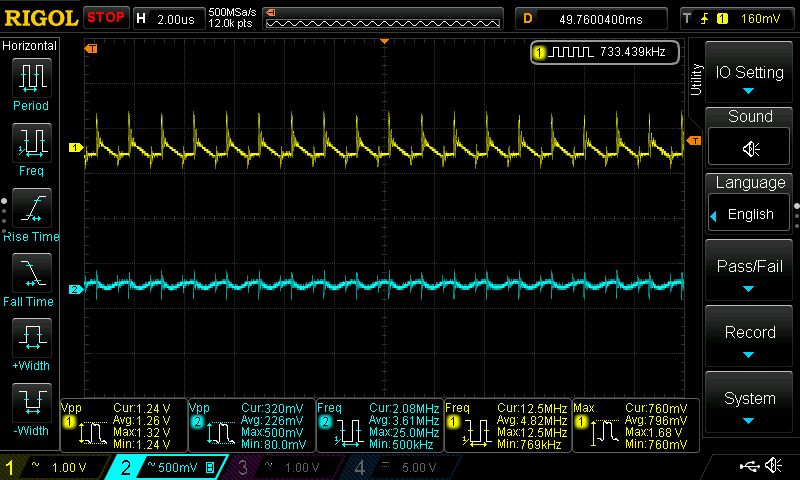Click the Cur:1.24 V value

[x=142, y=408]
